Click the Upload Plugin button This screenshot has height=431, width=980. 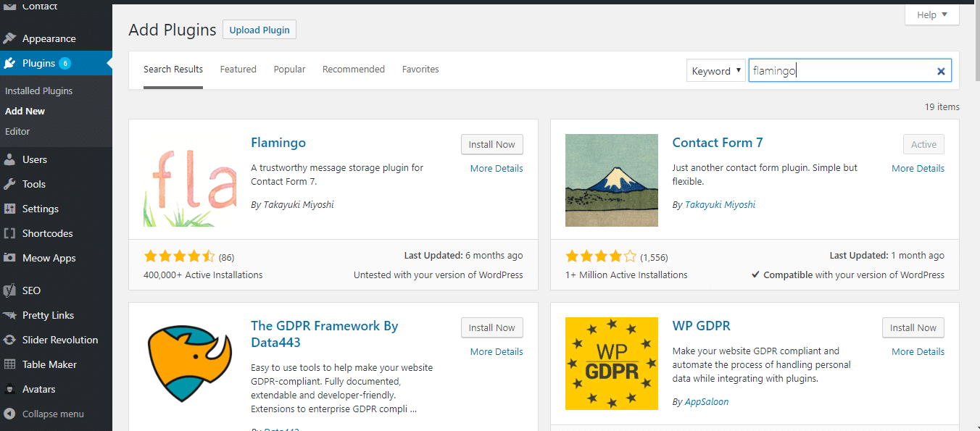pos(259,30)
